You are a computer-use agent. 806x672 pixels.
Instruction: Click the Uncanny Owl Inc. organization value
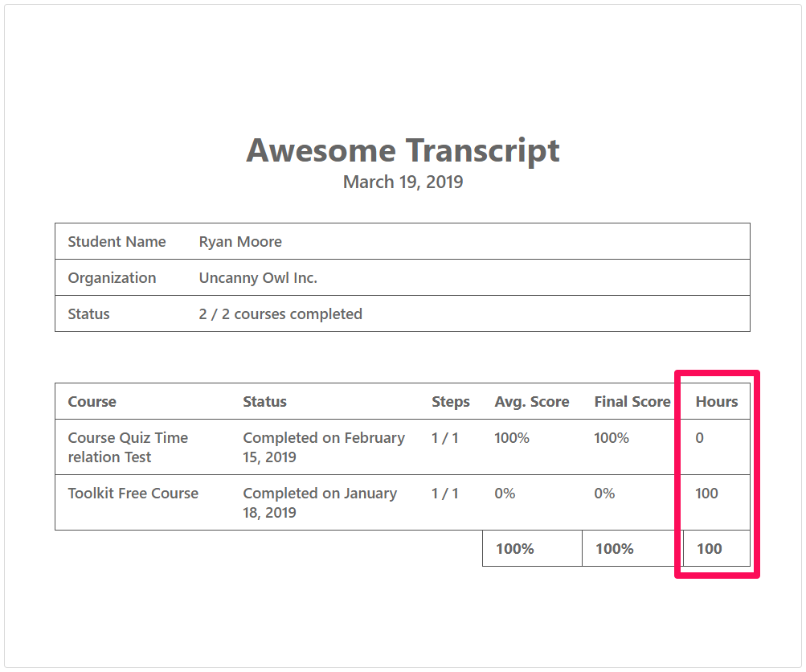tap(258, 278)
